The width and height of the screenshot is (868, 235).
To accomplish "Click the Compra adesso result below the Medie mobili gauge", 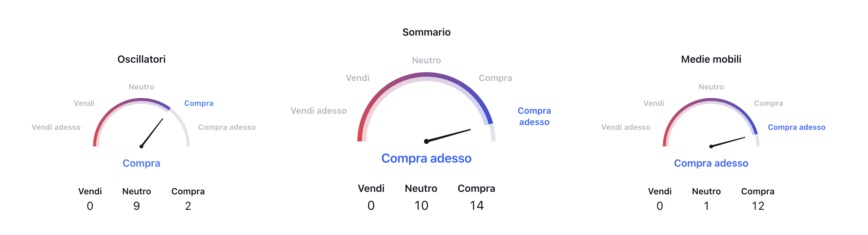I will (711, 163).
